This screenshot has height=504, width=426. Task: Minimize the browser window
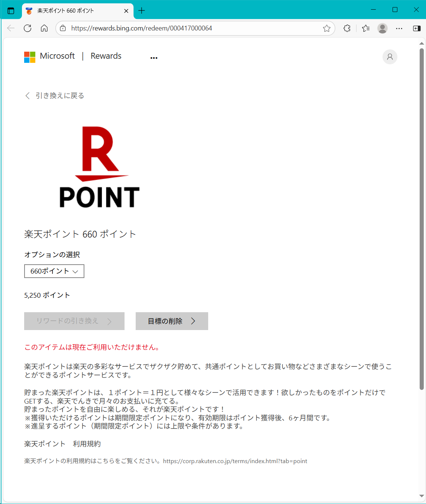tap(374, 10)
